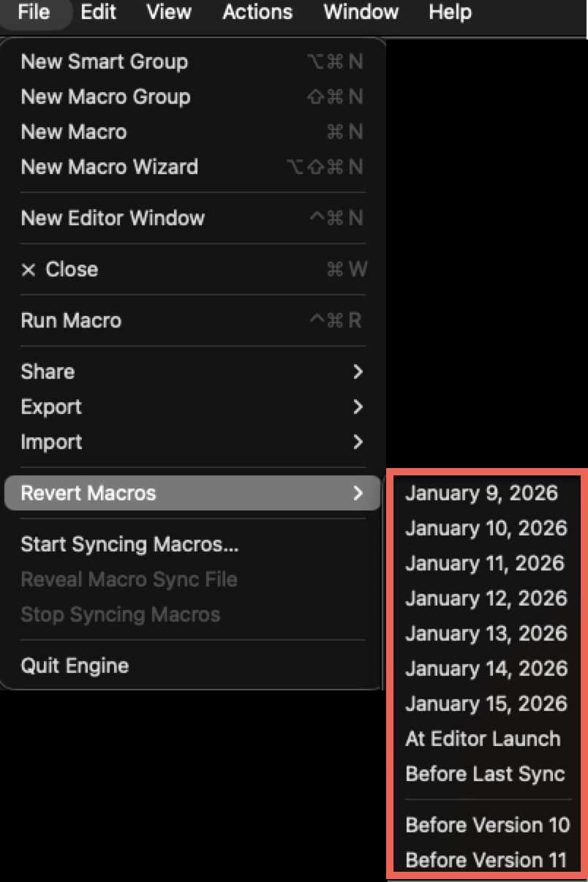Revert macros to January 12, 2026
The height and width of the screenshot is (882, 588).
point(486,598)
